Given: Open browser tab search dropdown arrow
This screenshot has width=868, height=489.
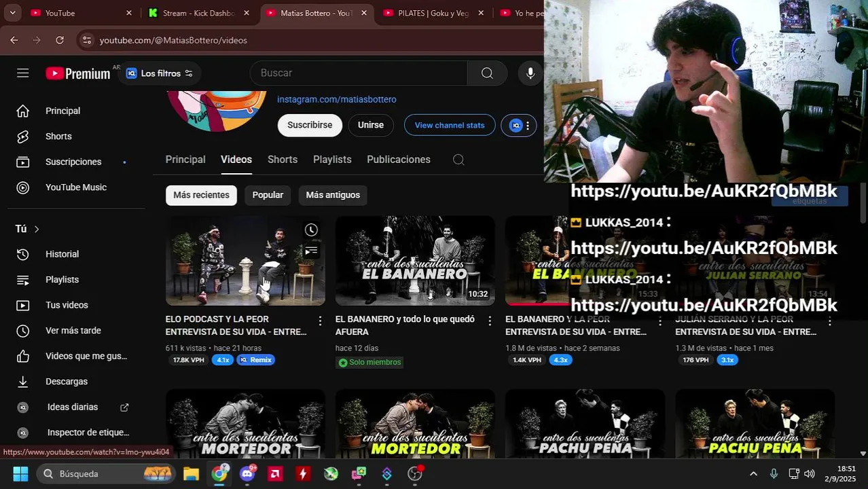Looking at the screenshot, I should coord(12,13).
